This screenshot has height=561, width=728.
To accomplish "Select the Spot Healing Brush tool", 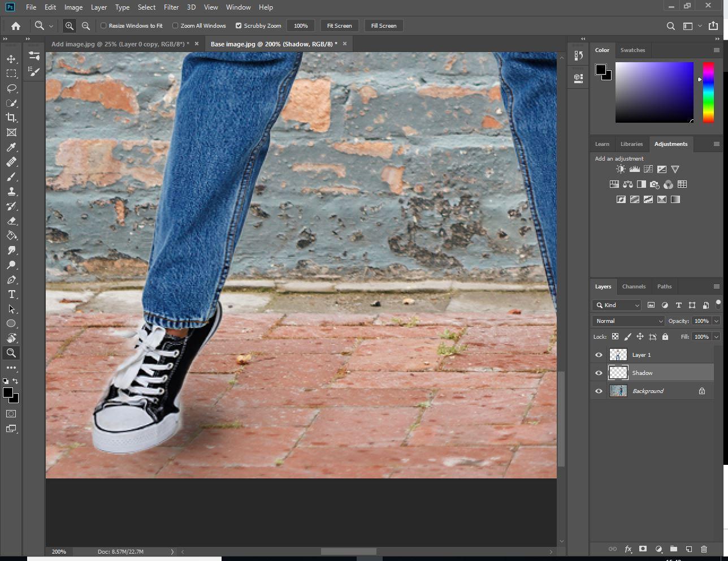I will [x=11, y=162].
